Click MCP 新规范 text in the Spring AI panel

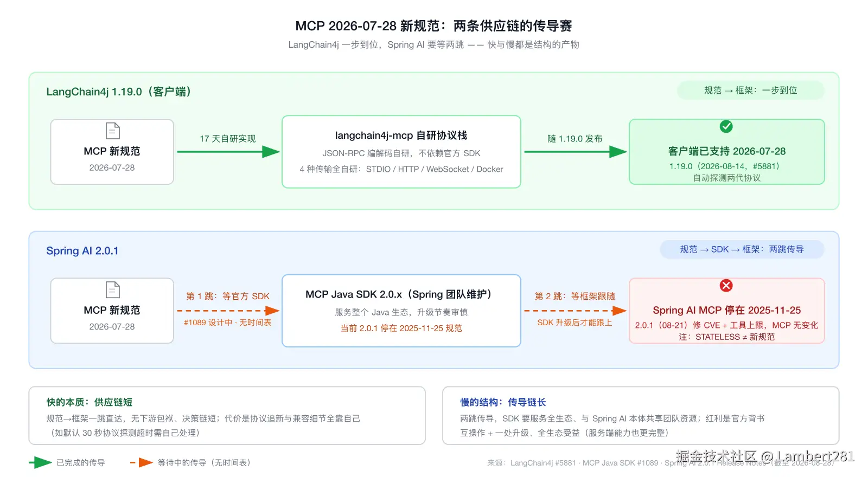(x=112, y=310)
